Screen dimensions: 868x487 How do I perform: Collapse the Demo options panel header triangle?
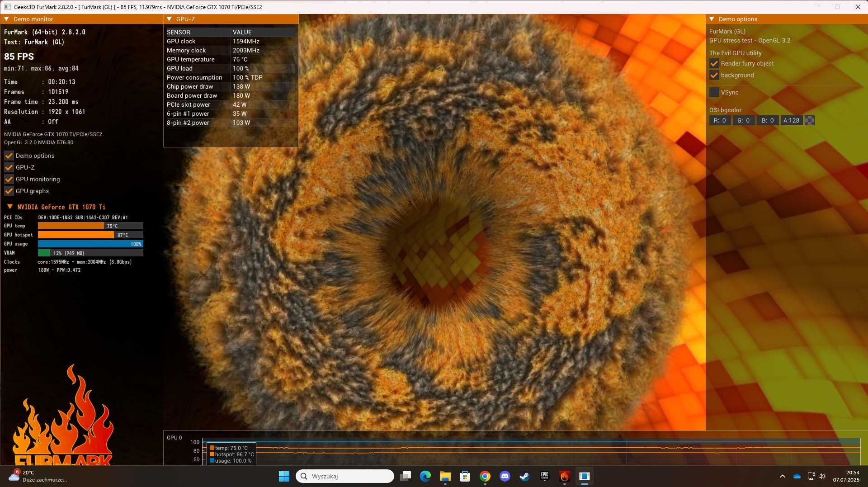pyautogui.click(x=712, y=19)
